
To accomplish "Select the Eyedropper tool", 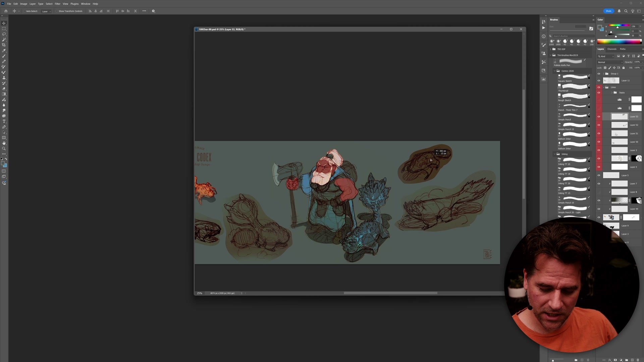I will (x=4, y=51).
